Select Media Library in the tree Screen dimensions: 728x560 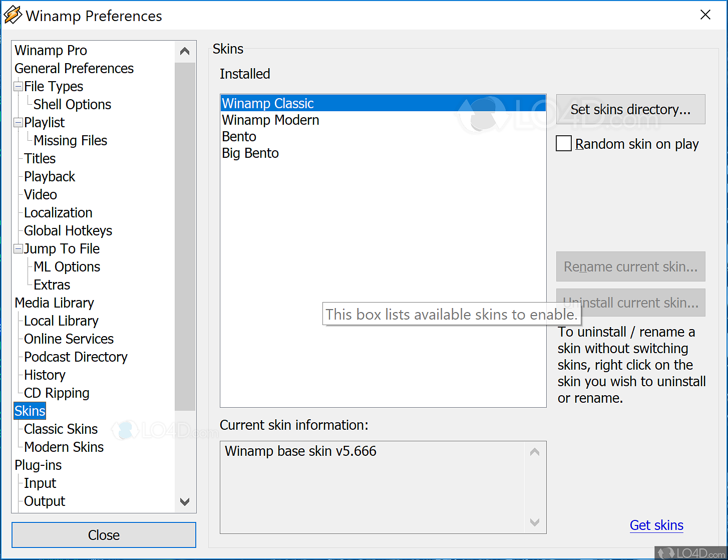point(54,303)
